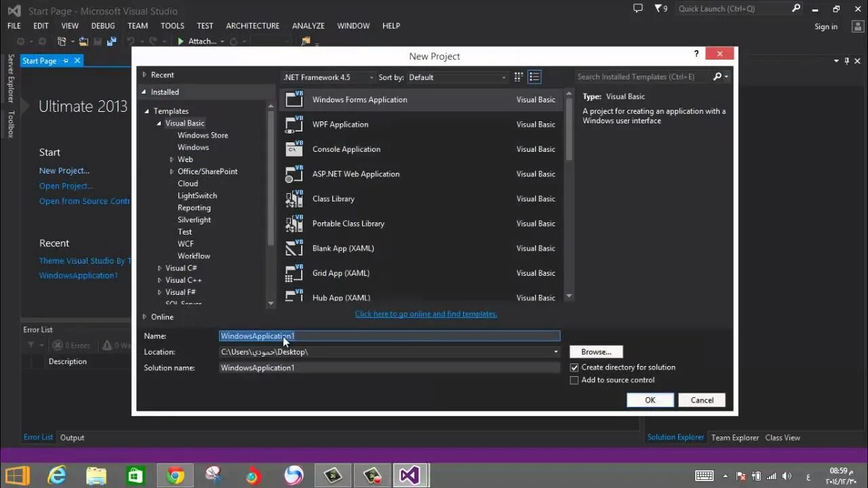The height and width of the screenshot is (488, 868).
Task: Expand the Visual C++ tree node
Action: pos(159,281)
